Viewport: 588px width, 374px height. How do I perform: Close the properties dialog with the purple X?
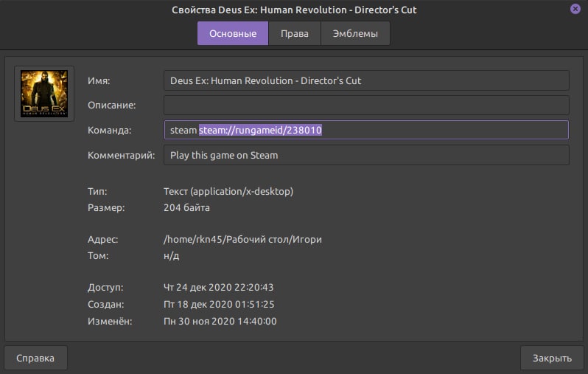[x=575, y=9]
